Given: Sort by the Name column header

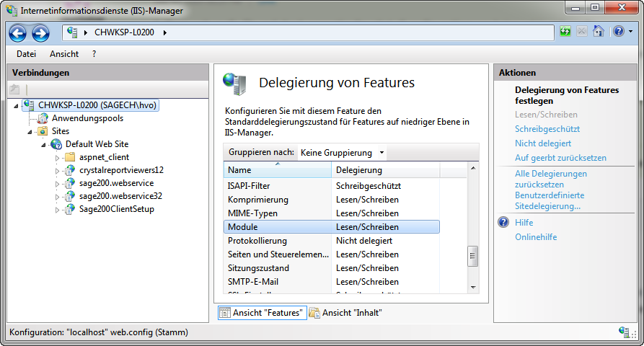Looking at the screenshot, I should pyautogui.click(x=278, y=170).
